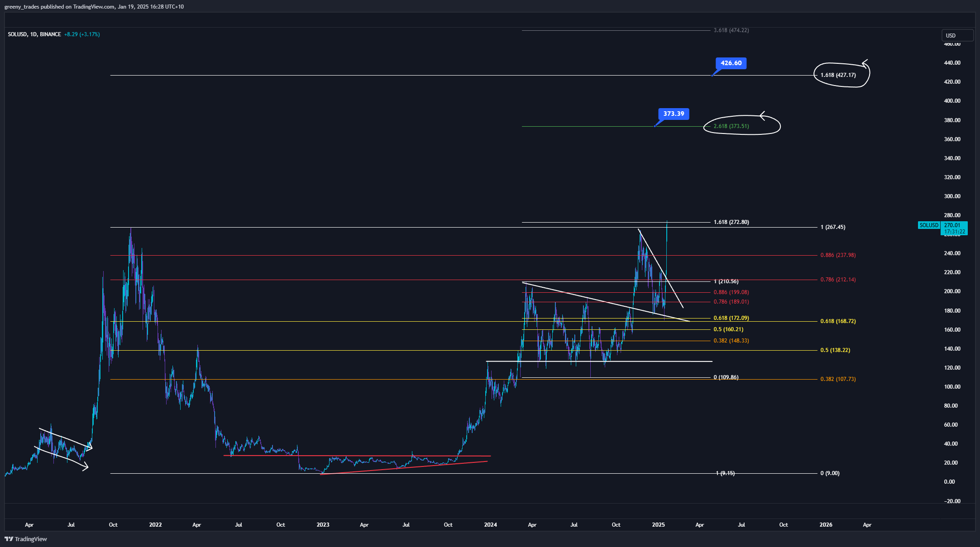The width and height of the screenshot is (980, 547).
Task: Click the blue 373.39 price alert label
Action: tap(674, 114)
